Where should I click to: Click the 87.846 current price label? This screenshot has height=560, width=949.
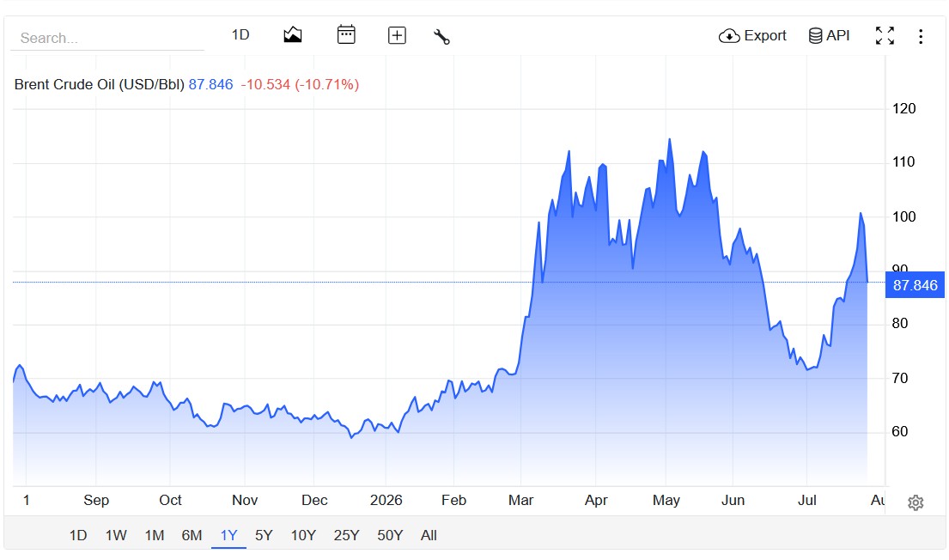(x=915, y=285)
